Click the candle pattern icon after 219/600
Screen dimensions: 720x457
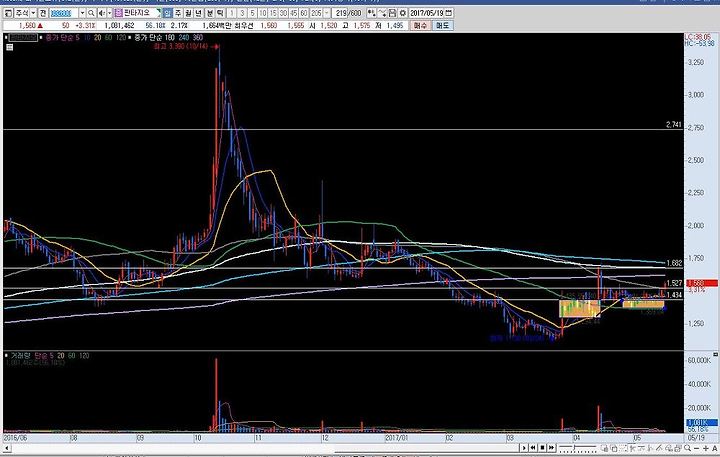[x=372, y=13]
